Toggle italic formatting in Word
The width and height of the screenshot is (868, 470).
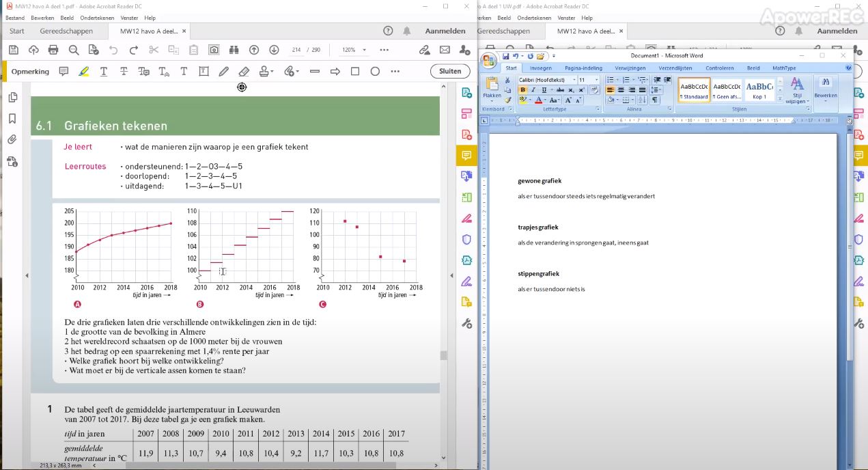[533, 90]
